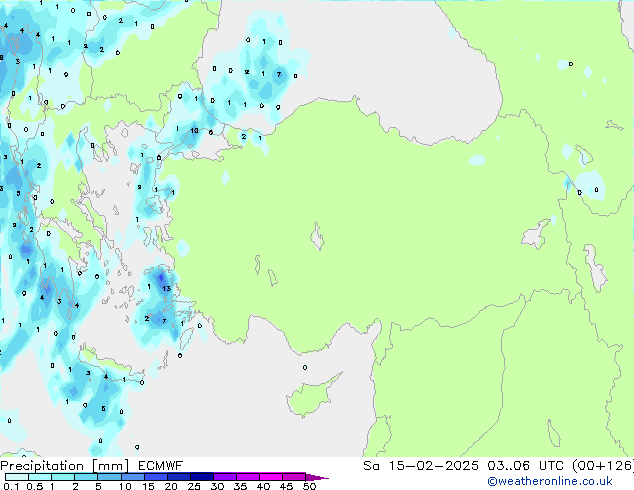634x490 pixels.
Task: Click the '10' precipitation value on the map
Action: [x=194, y=130]
